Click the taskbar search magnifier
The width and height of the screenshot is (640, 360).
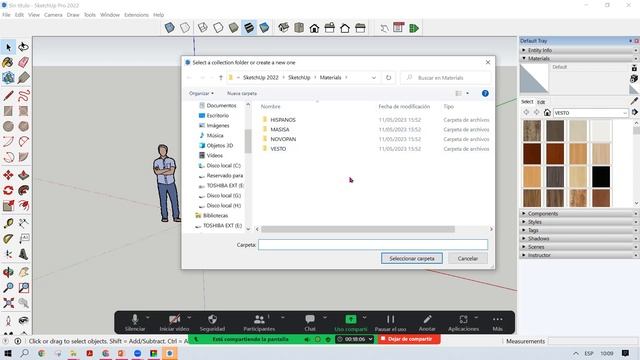click(x=24, y=353)
